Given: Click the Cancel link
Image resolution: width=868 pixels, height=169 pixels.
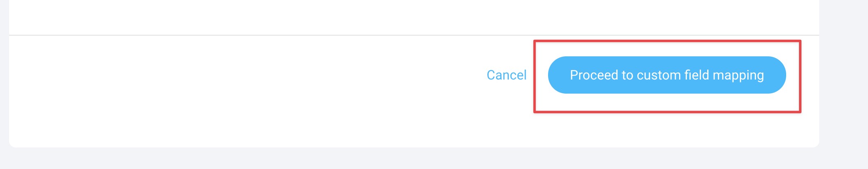Looking at the screenshot, I should [506, 75].
